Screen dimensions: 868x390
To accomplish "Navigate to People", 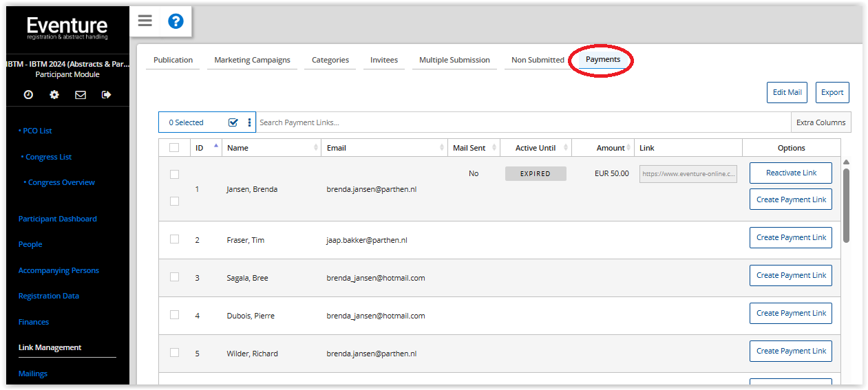I will pos(30,244).
